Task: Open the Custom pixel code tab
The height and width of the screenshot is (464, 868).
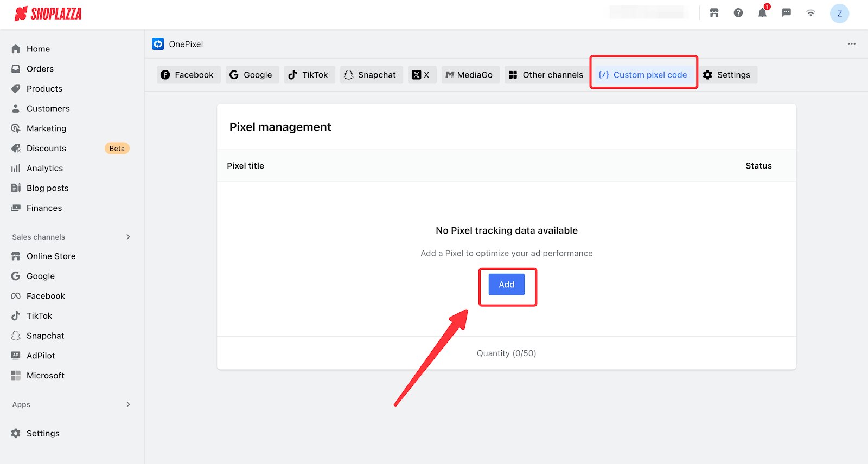Action: point(643,75)
